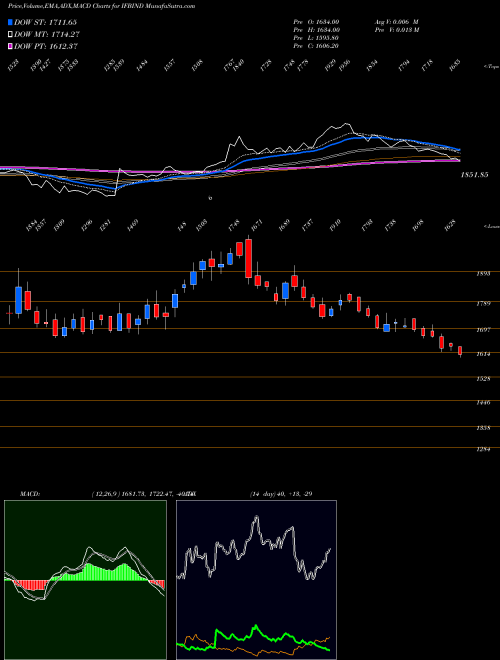Click the 1893 price level label

pyautogui.click(x=483, y=274)
